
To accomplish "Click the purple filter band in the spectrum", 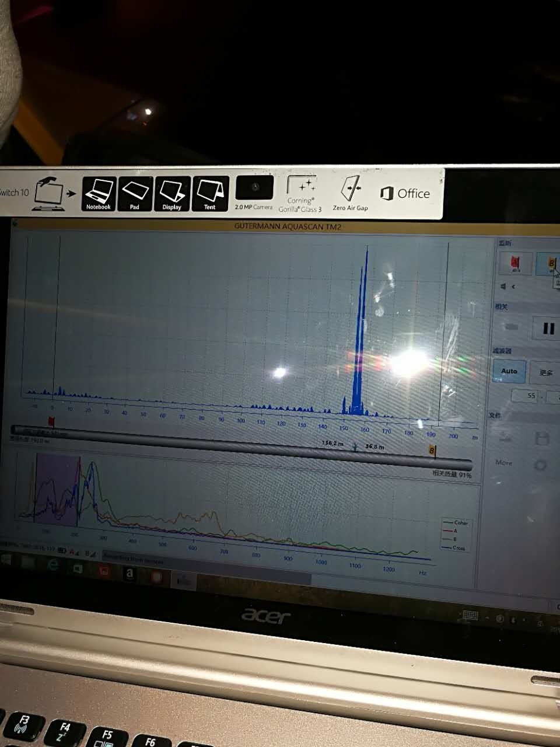I will [x=57, y=490].
